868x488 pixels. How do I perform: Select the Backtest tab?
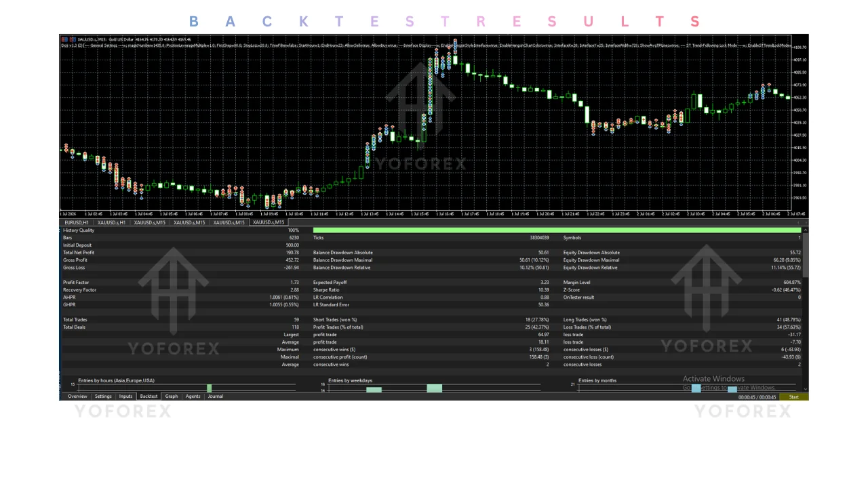[149, 396]
